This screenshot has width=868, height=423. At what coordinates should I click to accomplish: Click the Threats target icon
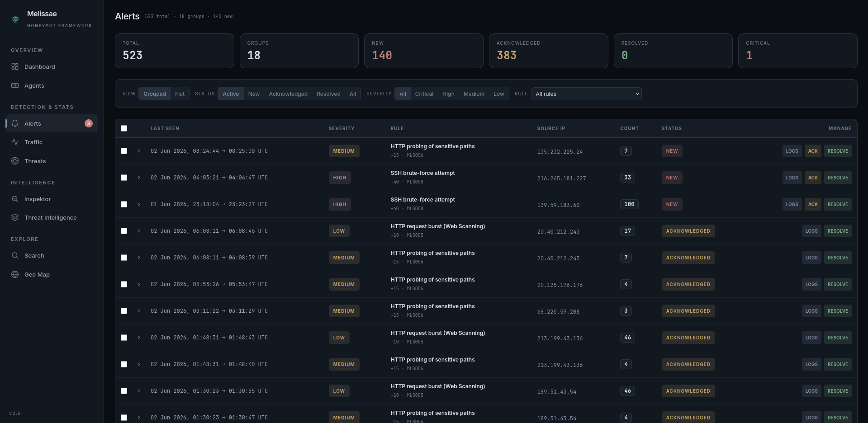(15, 161)
